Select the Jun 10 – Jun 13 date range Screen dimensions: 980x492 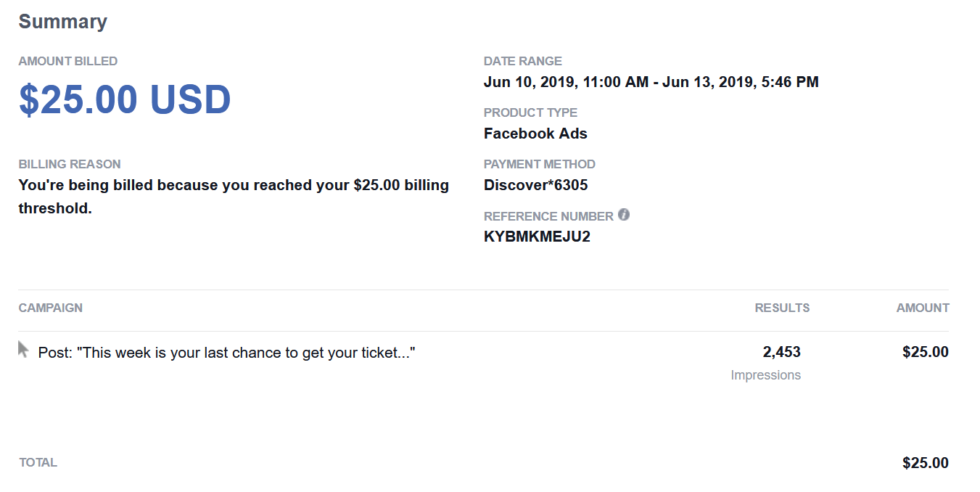point(651,82)
